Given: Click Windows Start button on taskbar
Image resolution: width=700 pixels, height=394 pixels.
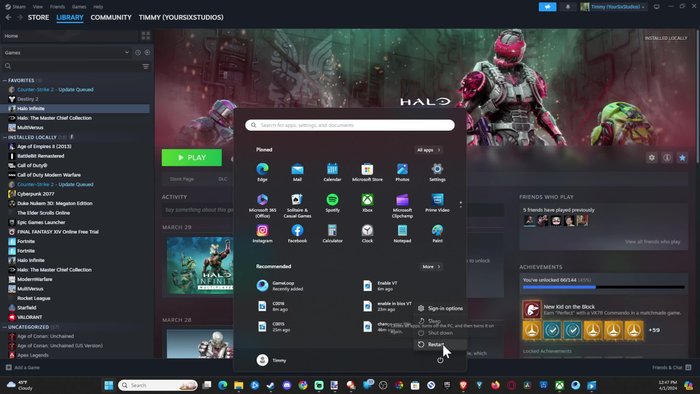Looking at the screenshot, I should tap(108, 385).
